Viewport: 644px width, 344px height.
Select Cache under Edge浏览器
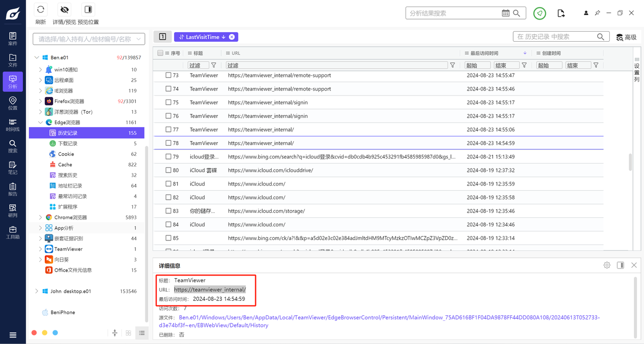87,165
